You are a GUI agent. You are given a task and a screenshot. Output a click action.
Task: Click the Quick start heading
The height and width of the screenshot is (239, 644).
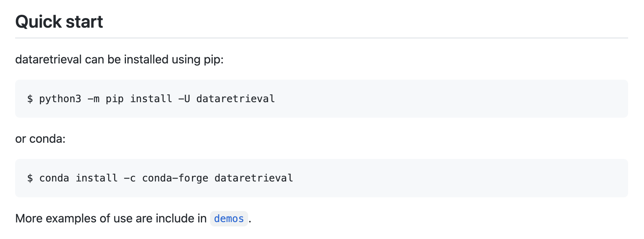point(59,22)
